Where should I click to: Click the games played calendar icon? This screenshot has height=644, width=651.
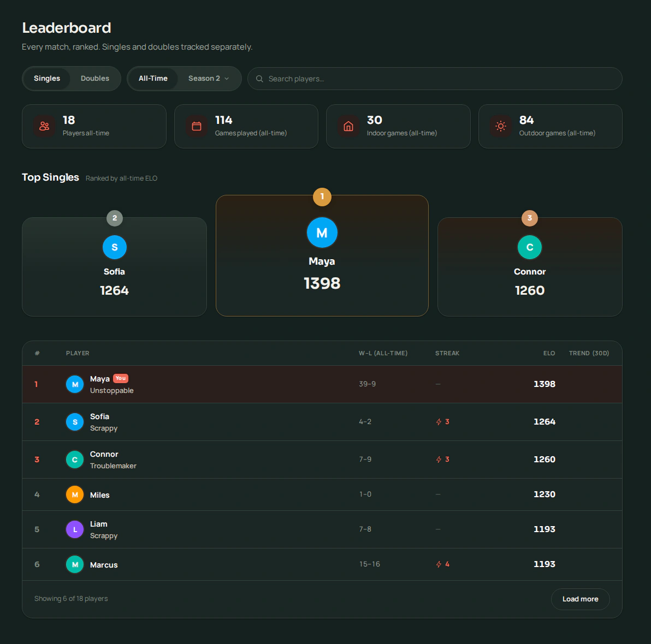[x=197, y=126]
